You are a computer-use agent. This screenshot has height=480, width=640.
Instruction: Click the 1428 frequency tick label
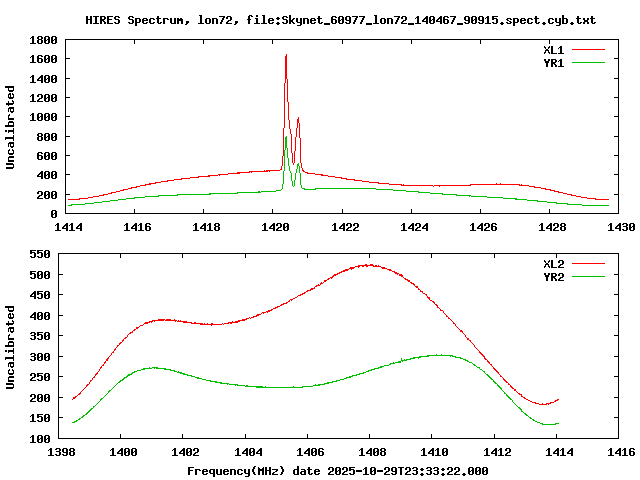(x=552, y=227)
